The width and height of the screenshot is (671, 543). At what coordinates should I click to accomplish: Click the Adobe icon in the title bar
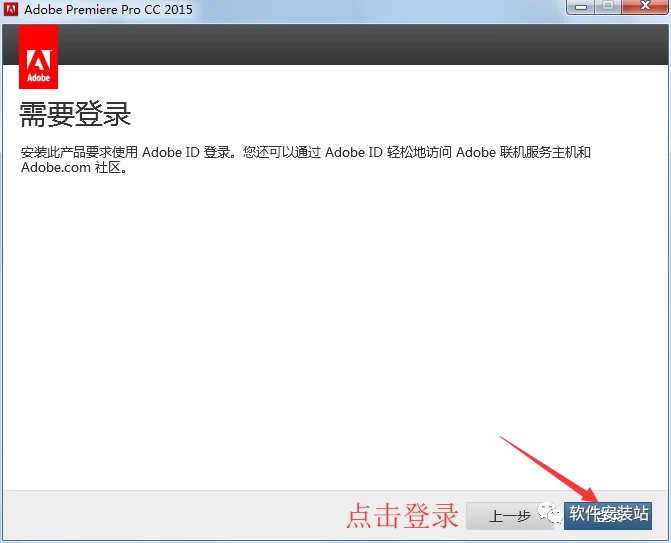click(x=11, y=9)
